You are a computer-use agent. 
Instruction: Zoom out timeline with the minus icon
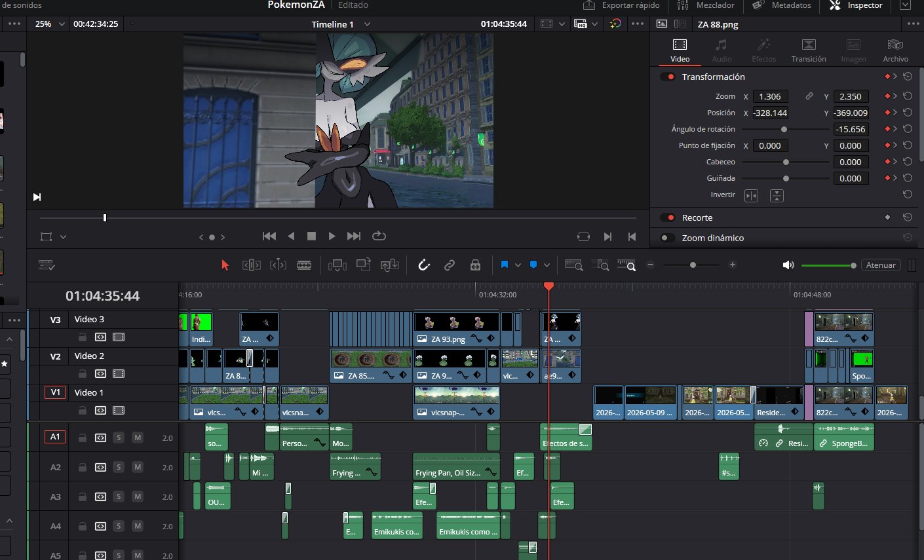tap(650, 265)
